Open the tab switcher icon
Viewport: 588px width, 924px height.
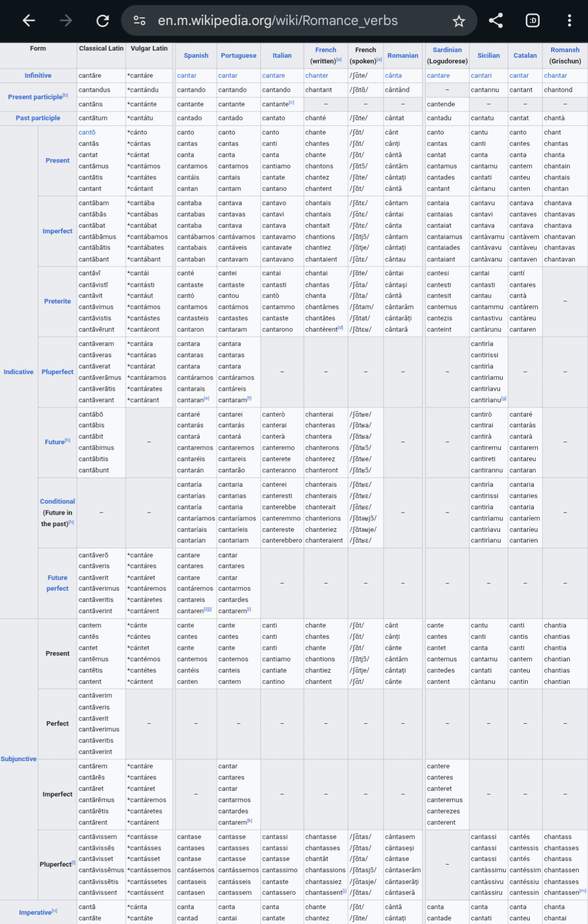pyautogui.click(x=533, y=20)
